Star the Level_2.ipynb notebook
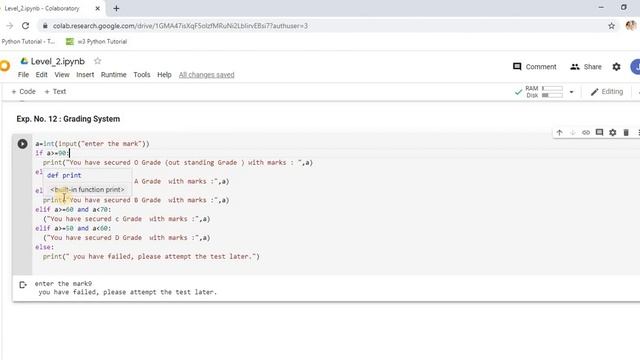Viewport: 640px width, 360px height. 97,61
